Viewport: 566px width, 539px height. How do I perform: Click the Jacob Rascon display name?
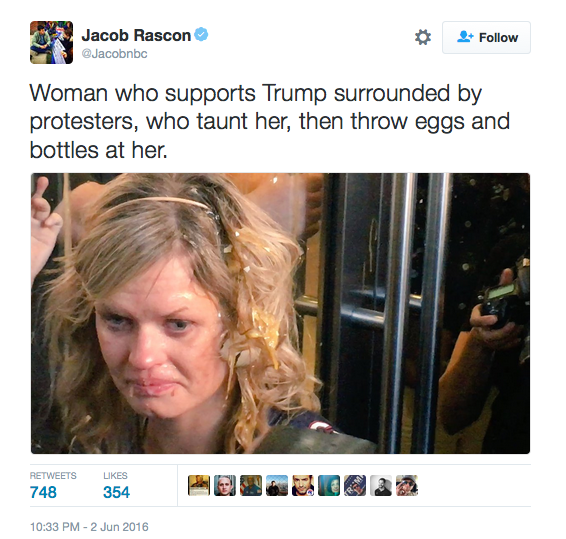click(x=136, y=35)
